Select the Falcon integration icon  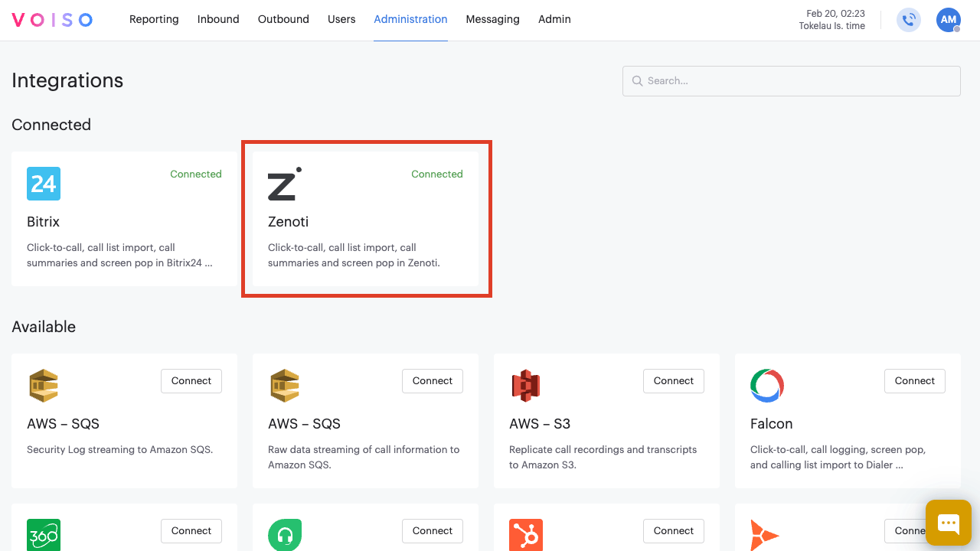click(766, 385)
